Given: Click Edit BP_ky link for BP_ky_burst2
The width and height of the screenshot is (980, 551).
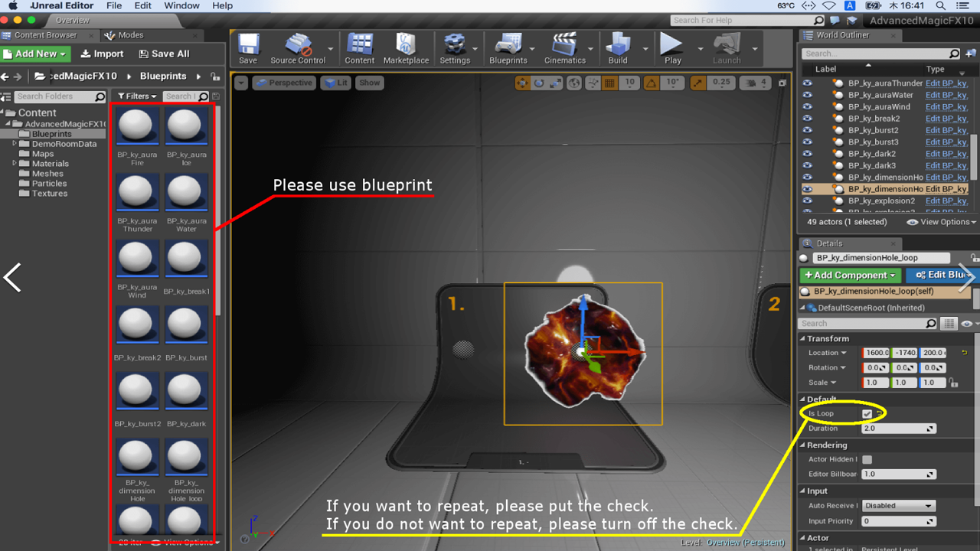Looking at the screenshot, I should click(946, 130).
